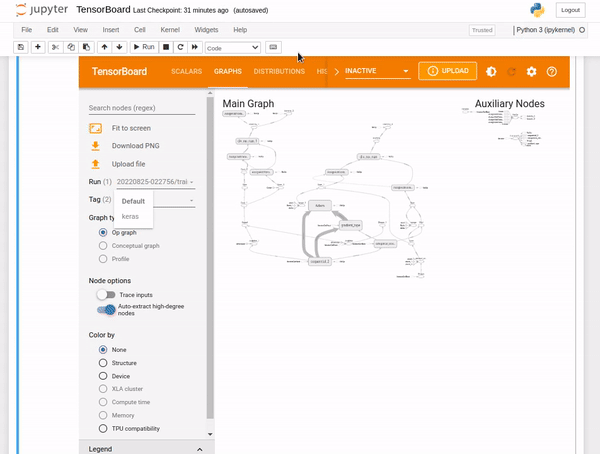Insert a cell below with the plus icon
This screenshot has height=454, width=600.
38,47
